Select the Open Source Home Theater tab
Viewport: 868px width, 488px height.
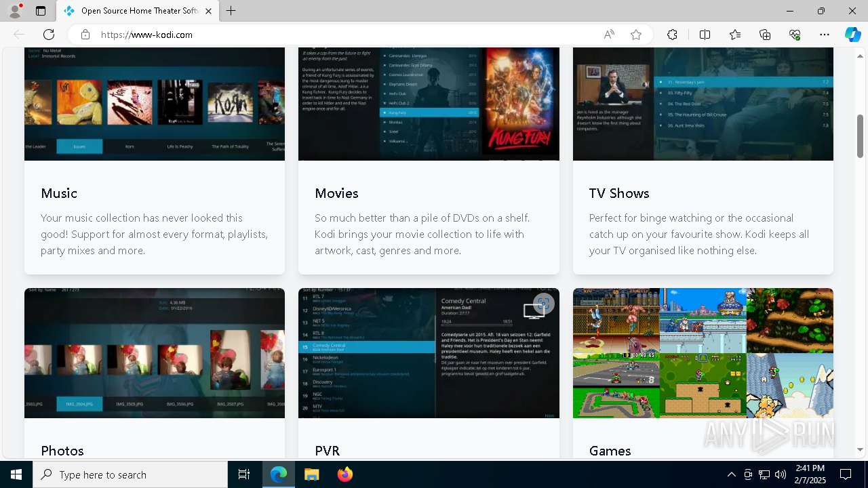(x=138, y=11)
